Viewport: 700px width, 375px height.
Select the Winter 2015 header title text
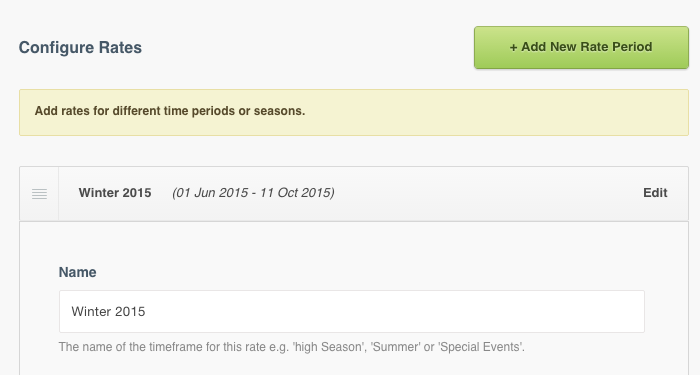pos(115,193)
